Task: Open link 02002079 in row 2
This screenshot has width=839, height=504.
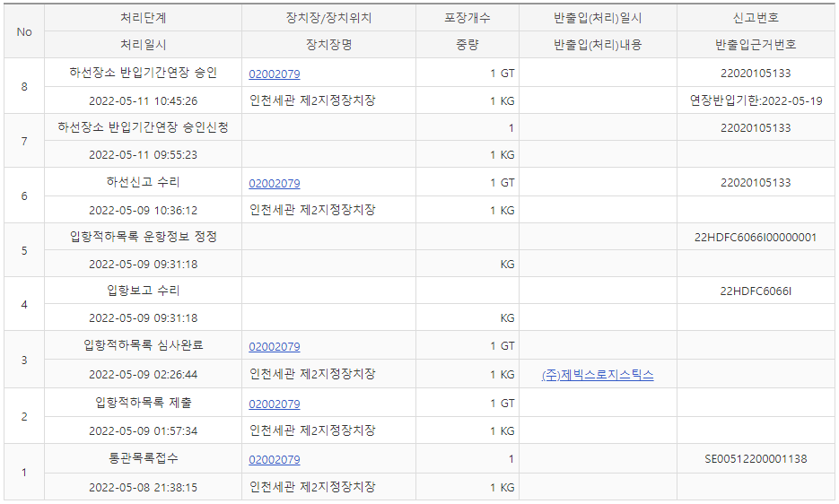Action: 274,404
